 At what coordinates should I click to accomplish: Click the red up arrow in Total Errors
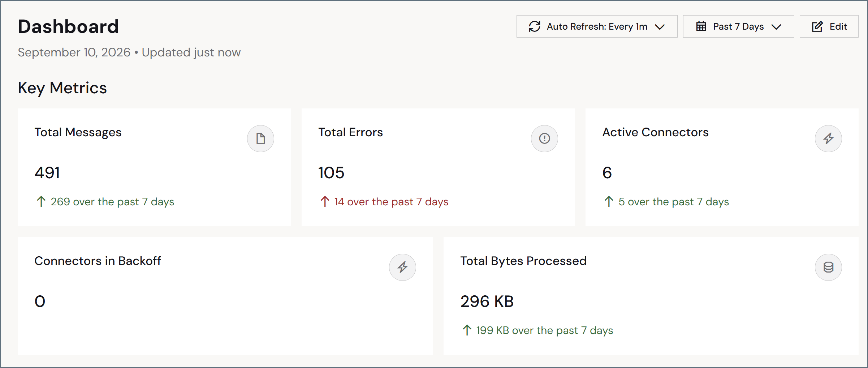click(x=325, y=201)
